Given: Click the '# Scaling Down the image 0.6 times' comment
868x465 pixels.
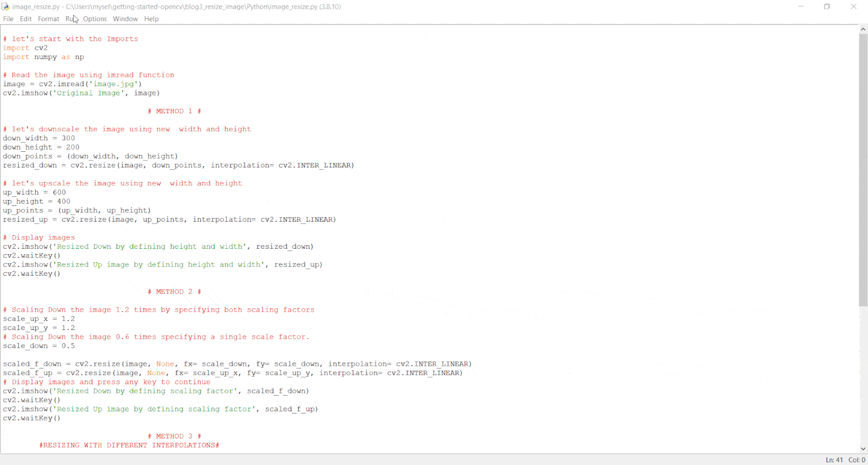Looking at the screenshot, I should pos(156,337).
